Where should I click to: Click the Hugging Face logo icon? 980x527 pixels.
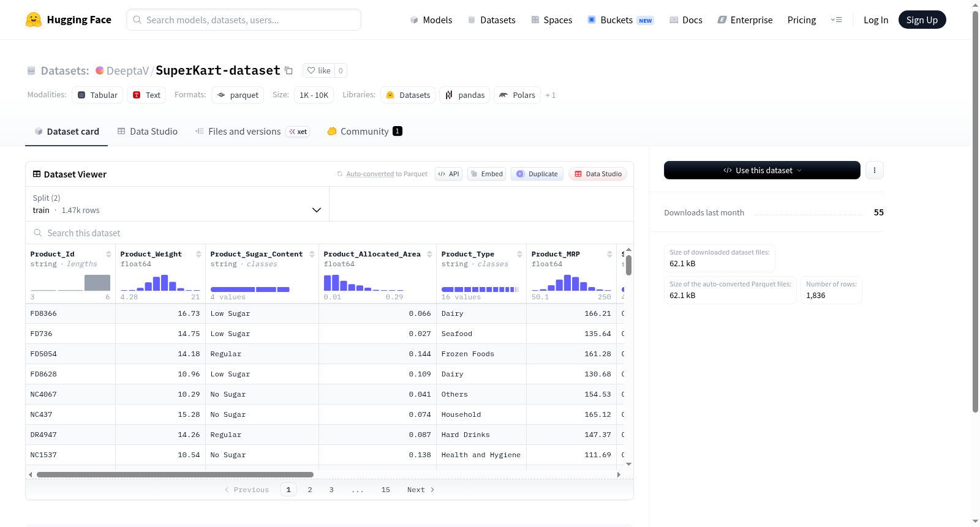[x=34, y=20]
